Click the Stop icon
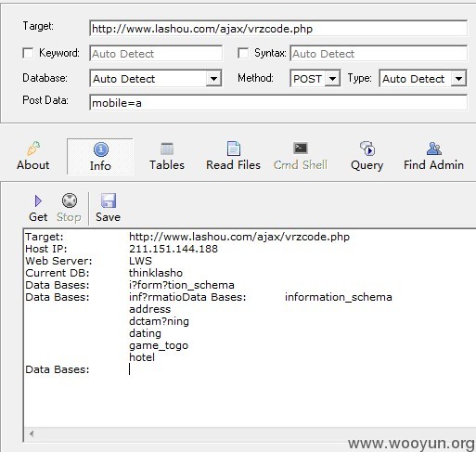The width and height of the screenshot is (476, 452). 70,200
